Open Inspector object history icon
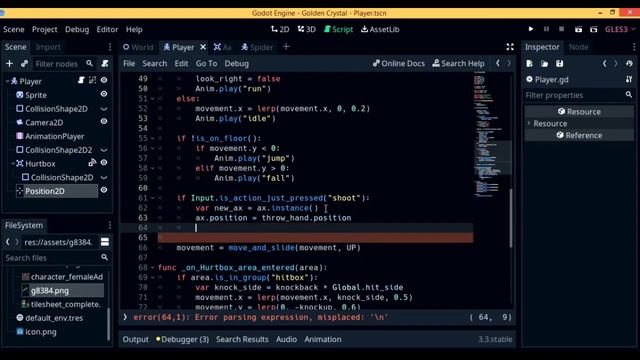 tap(629, 64)
